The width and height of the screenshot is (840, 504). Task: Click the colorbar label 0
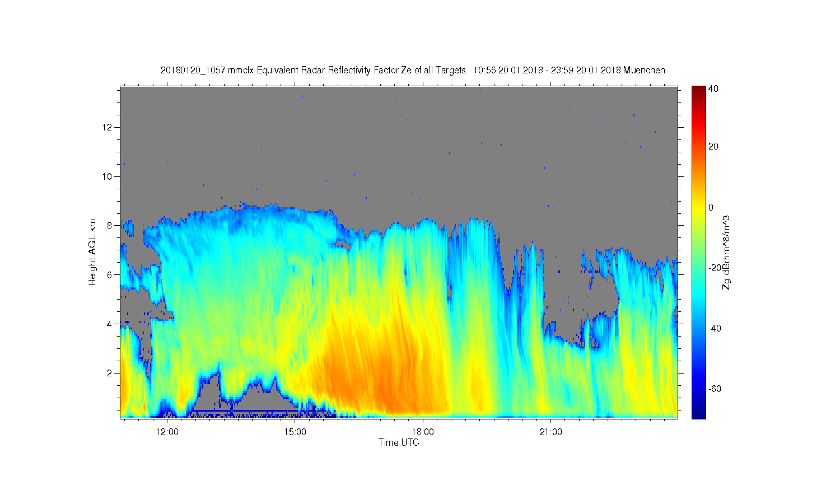pyautogui.click(x=711, y=207)
